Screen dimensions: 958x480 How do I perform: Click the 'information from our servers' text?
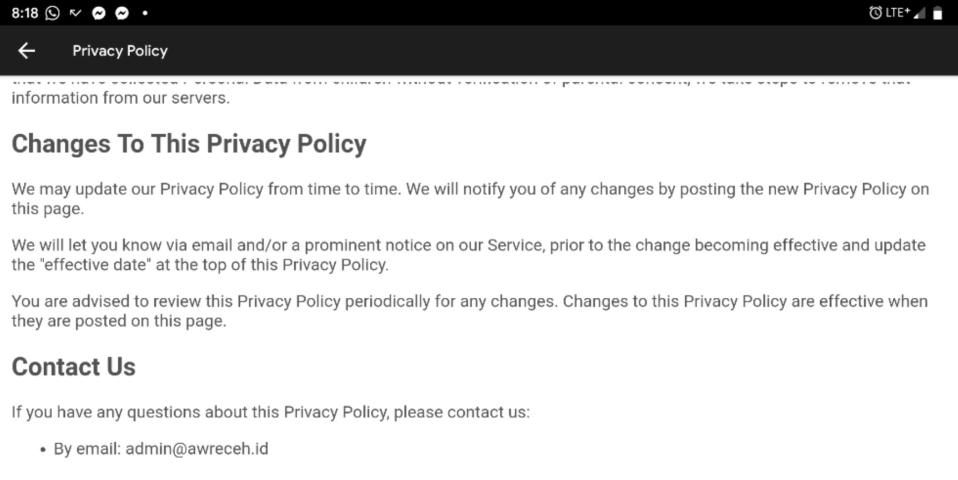pos(120,98)
